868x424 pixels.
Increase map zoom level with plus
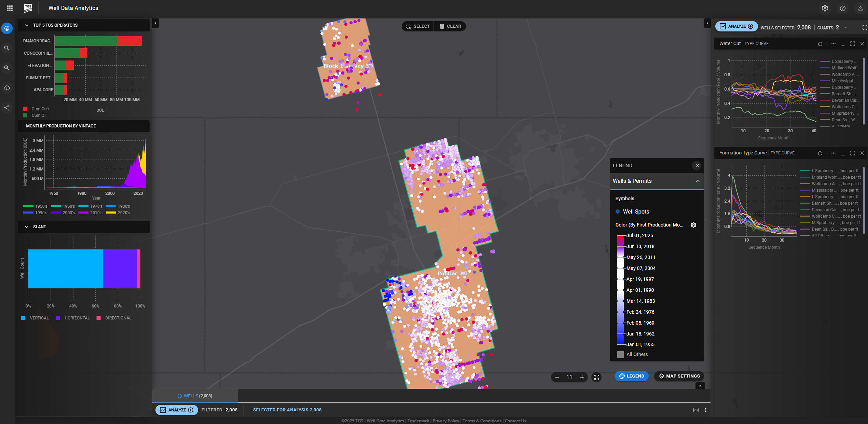point(582,377)
